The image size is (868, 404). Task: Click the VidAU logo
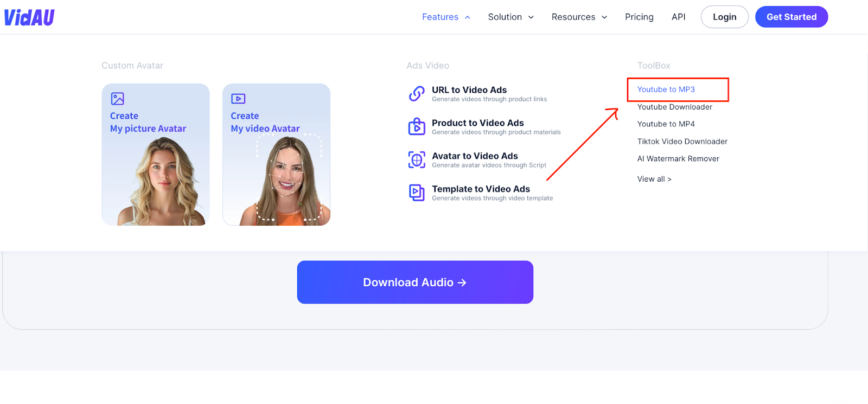(29, 17)
